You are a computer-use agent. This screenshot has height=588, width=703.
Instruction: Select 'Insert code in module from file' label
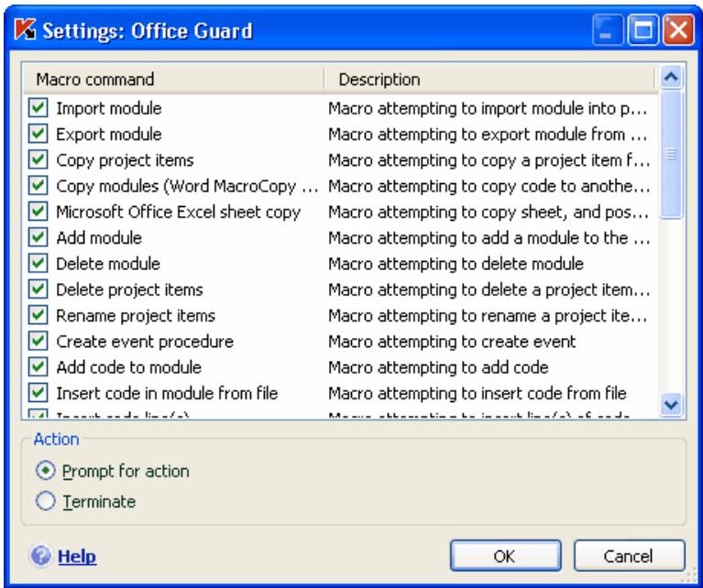(x=167, y=394)
